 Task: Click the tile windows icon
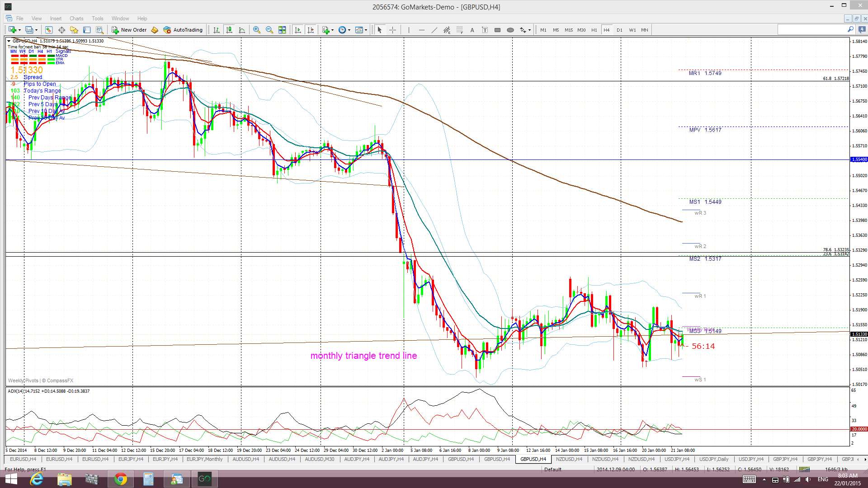[282, 30]
